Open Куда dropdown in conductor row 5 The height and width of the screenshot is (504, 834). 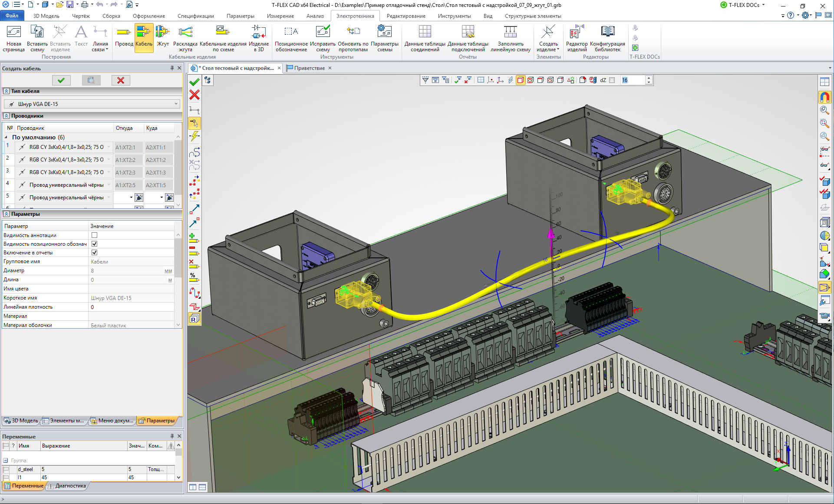coord(162,198)
